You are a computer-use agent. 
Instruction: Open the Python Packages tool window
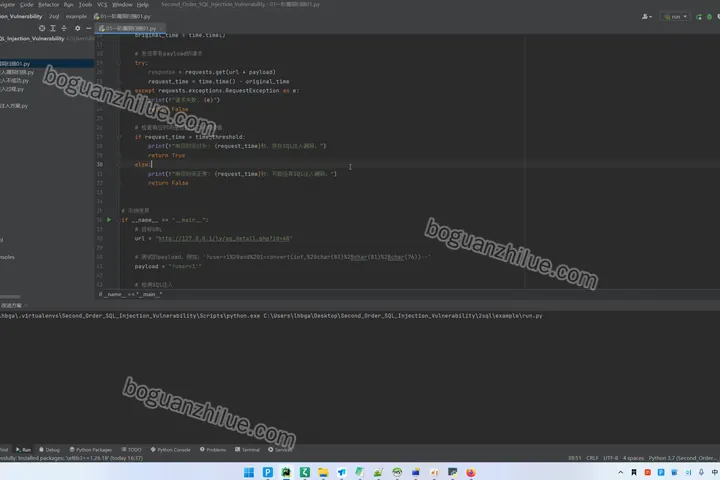[x=90, y=450]
